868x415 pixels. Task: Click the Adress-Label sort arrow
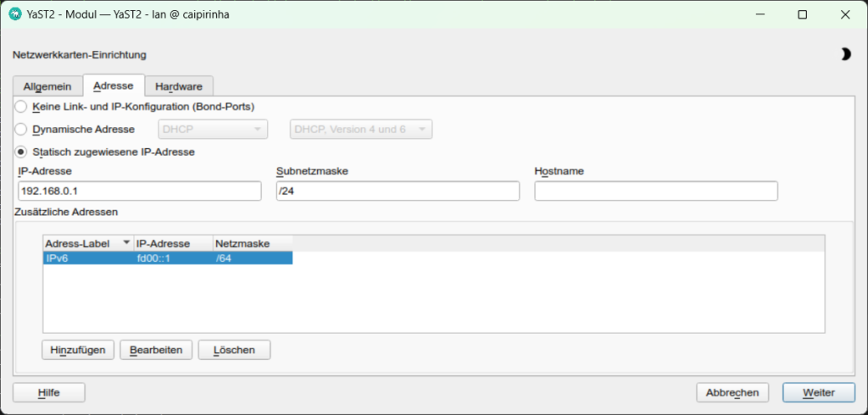126,243
